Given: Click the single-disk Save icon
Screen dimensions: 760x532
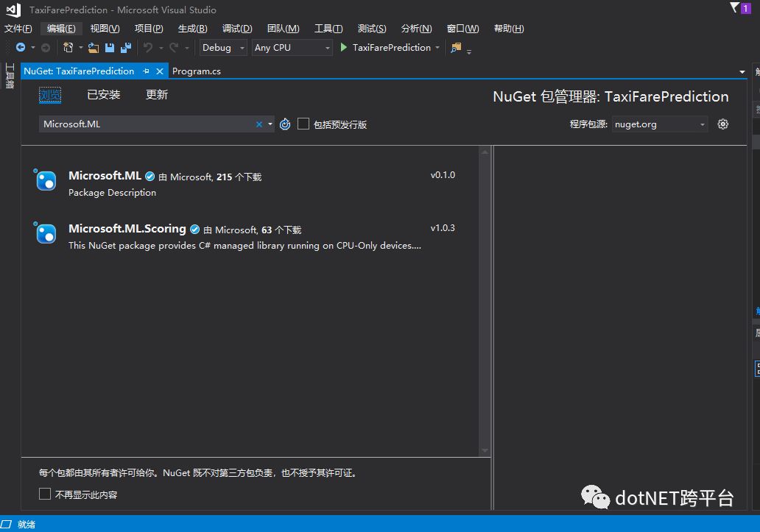Looking at the screenshot, I should tap(110, 47).
